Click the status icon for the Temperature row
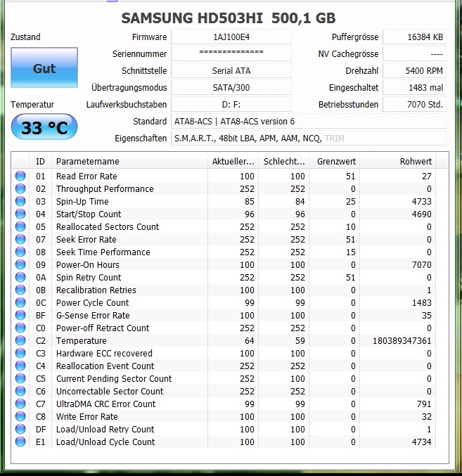462x476 pixels. (x=20, y=340)
